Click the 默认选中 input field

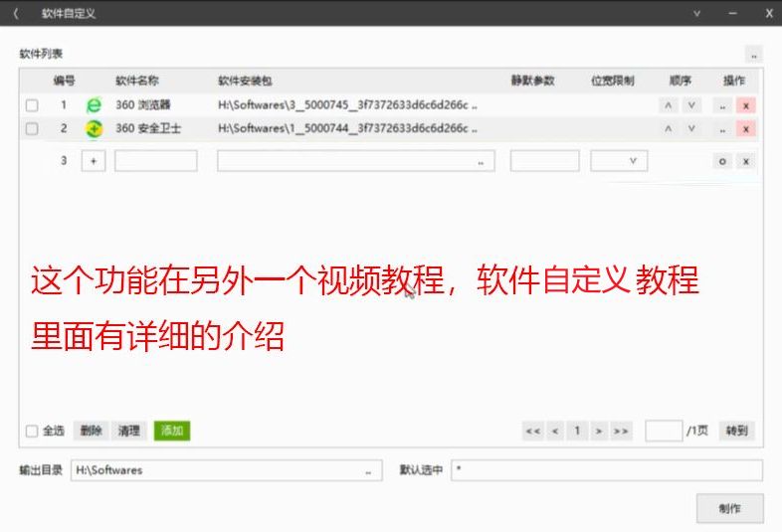tap(606, 470)
